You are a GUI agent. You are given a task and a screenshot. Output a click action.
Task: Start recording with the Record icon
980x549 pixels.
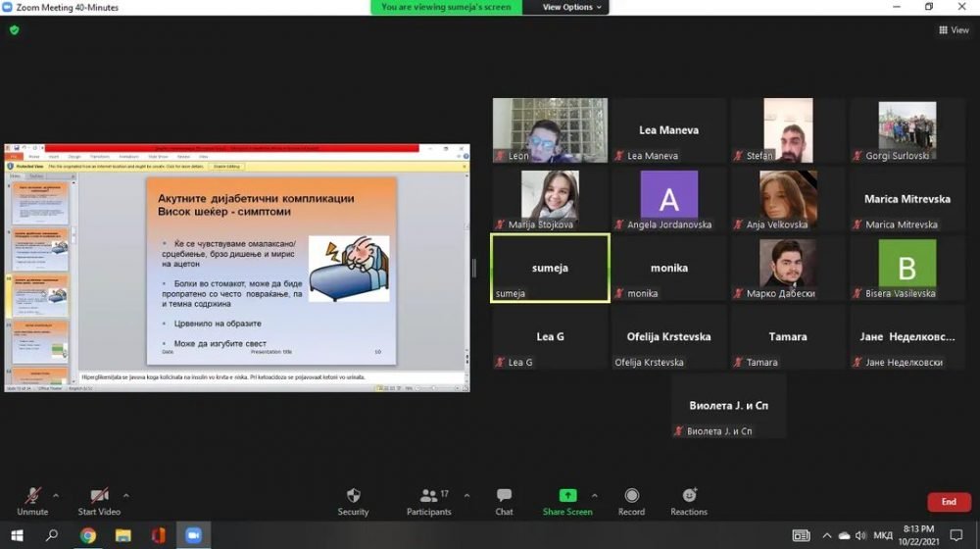[x=631, y=496]
